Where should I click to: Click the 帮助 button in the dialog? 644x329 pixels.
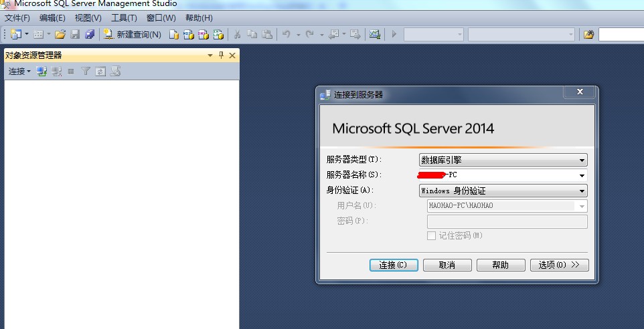coord(501,265)
